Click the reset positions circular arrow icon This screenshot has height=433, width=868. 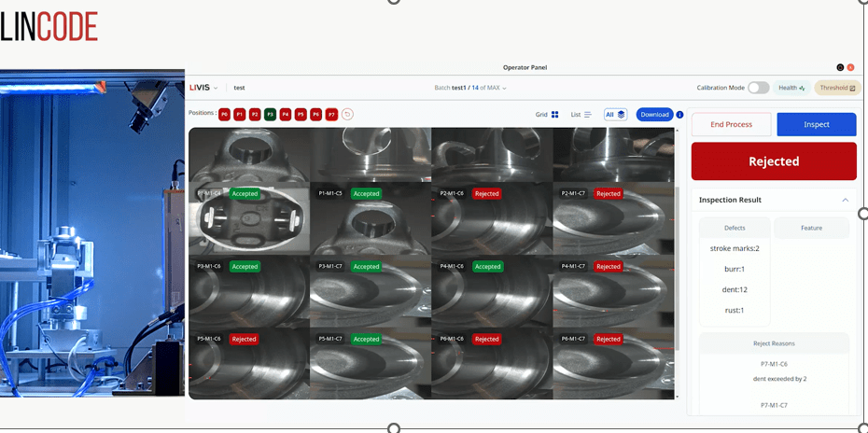point(347,115)
